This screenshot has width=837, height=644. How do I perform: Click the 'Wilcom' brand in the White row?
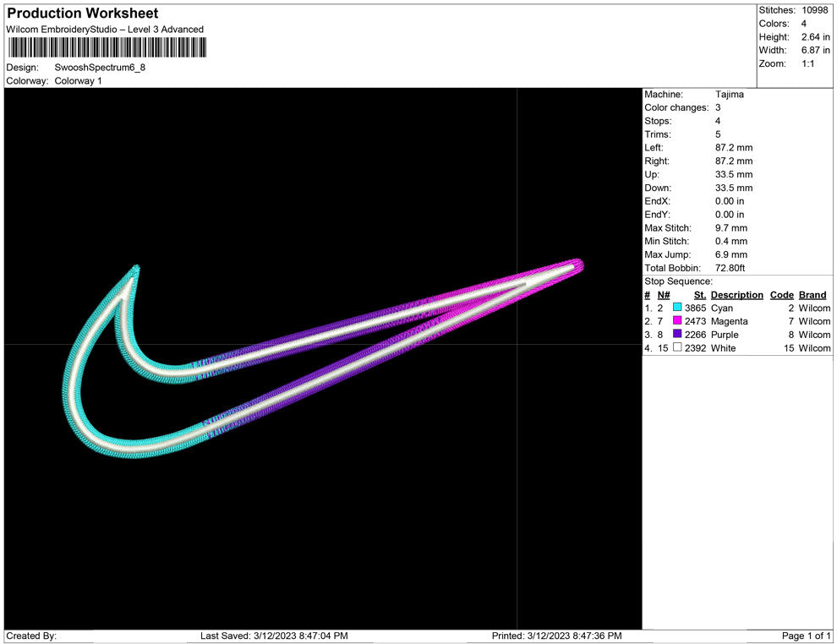pos(814,348)
